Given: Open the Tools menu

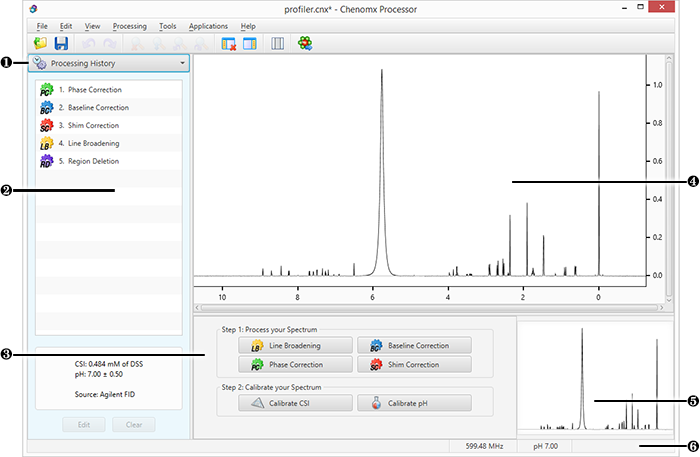Looking at the screenshot, I should (167, 25).
